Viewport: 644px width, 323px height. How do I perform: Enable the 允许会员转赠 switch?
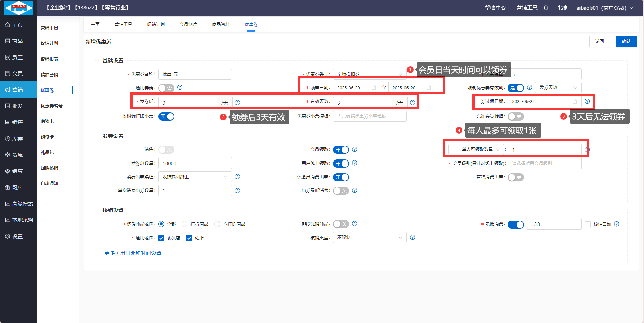pos(516,117)
